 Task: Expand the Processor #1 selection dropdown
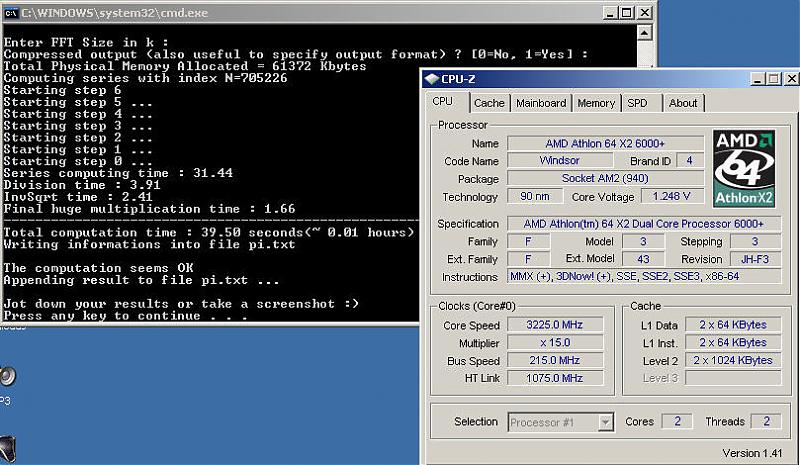(x=605, y=423)
